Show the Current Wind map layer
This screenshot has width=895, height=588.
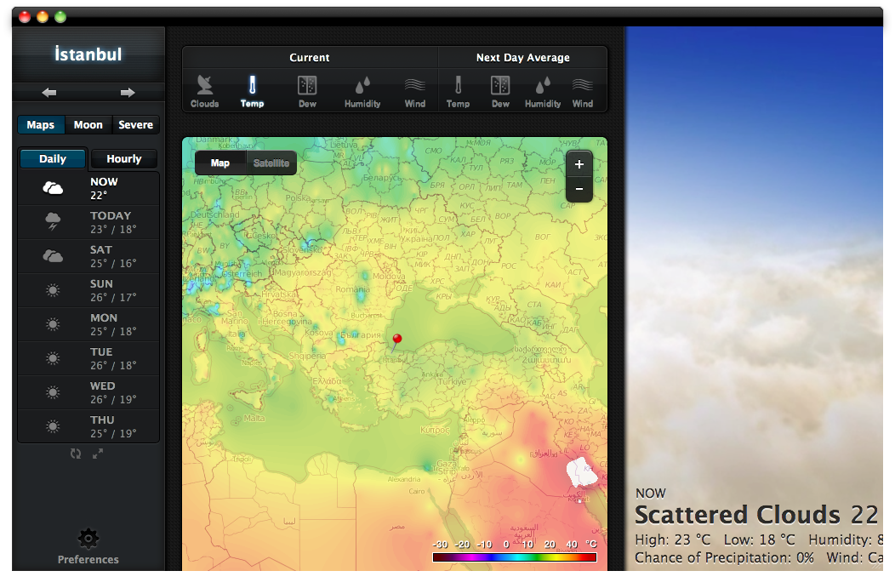pos(415,91)
